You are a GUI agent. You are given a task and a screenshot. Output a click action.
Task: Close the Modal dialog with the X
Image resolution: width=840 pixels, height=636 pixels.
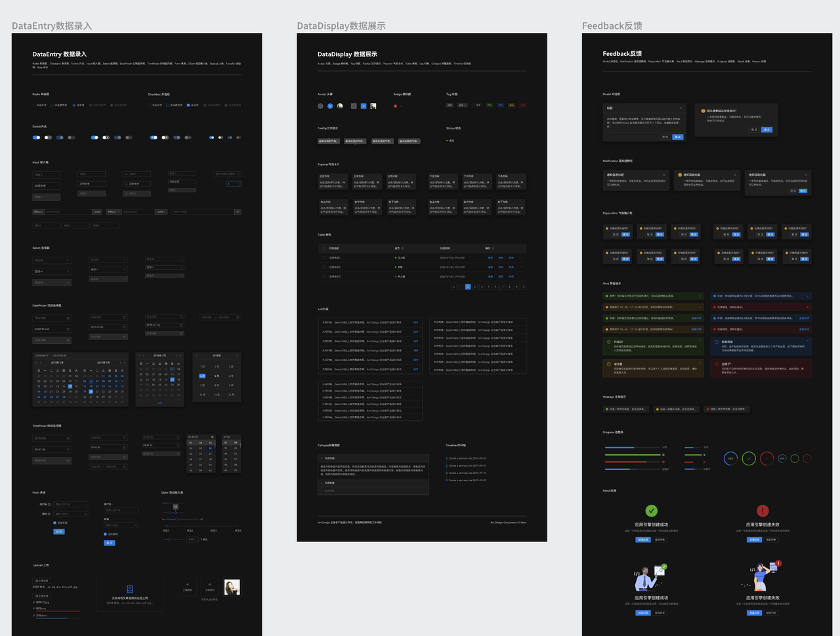click(681, 108)
